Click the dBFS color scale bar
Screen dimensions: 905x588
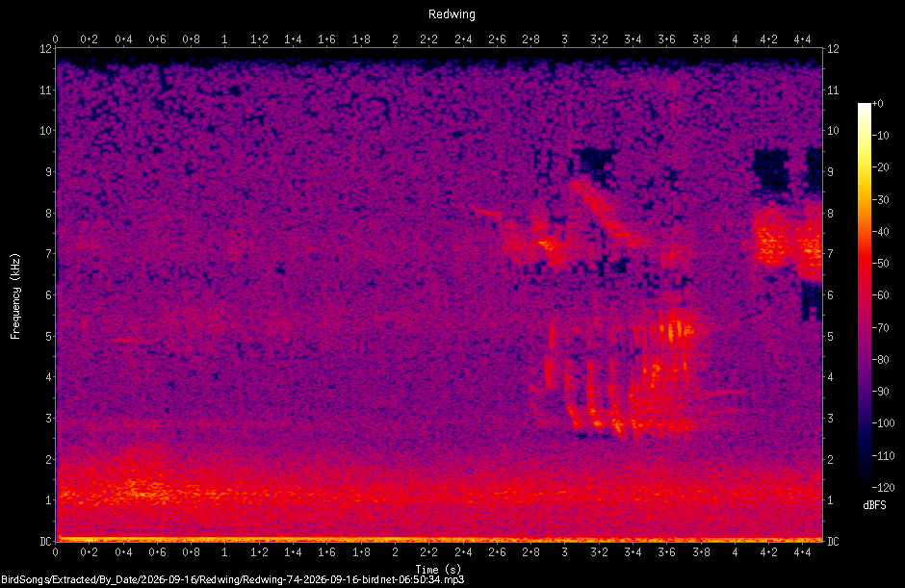point(864,294)
